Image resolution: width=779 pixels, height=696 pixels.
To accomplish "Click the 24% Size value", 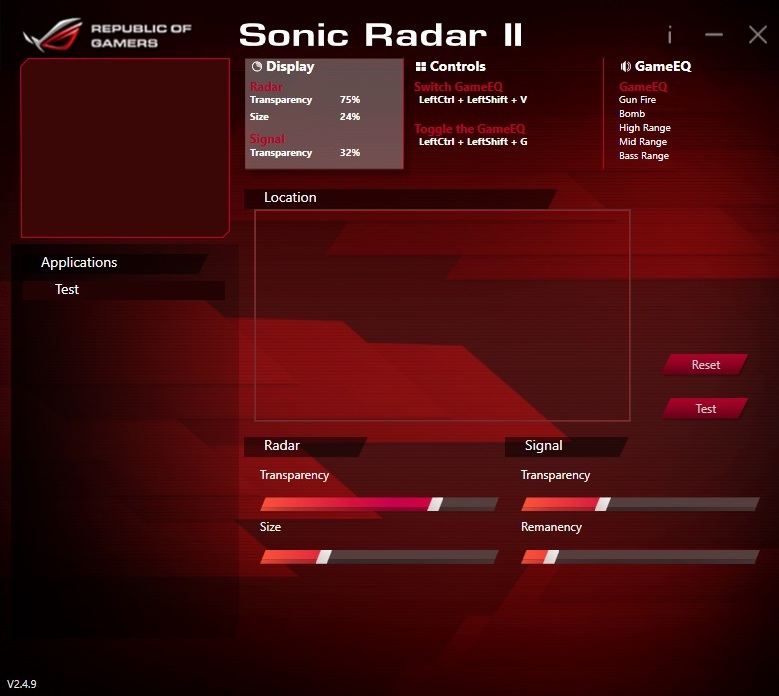I will click(x=350, y=117).
